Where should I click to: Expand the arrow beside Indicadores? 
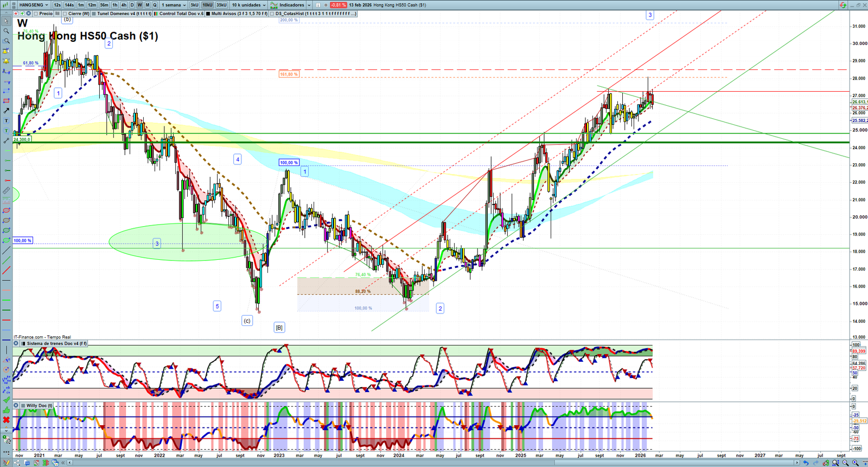pos(309,5)
